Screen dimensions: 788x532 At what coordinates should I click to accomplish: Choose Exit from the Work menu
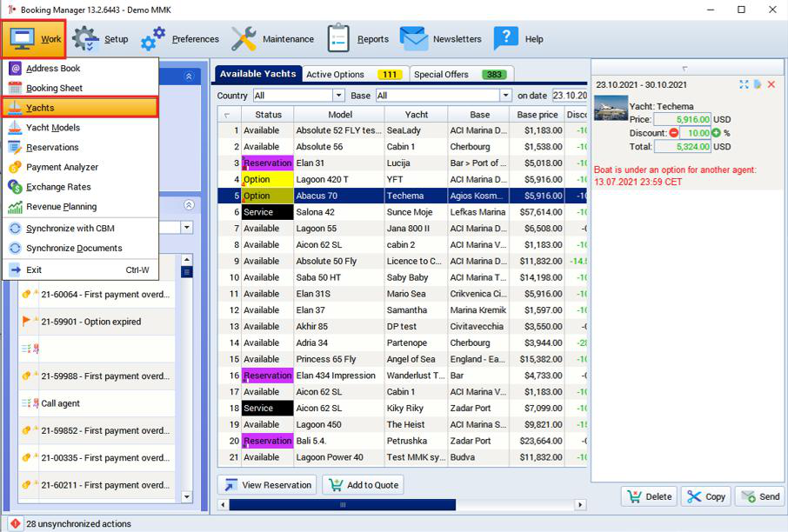tap(80, 269)
